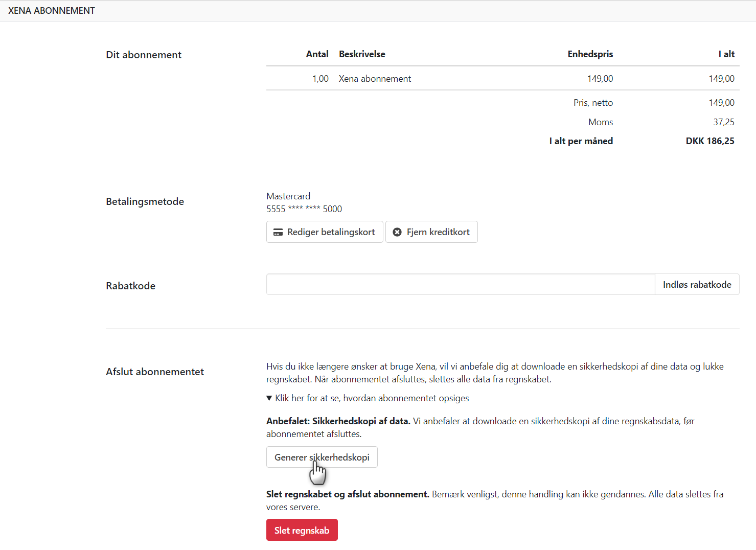Screen dimensions: 756x550
Task: Click the circled X icon beside Fjern kreditkort
Action: [x=397, y=232]
